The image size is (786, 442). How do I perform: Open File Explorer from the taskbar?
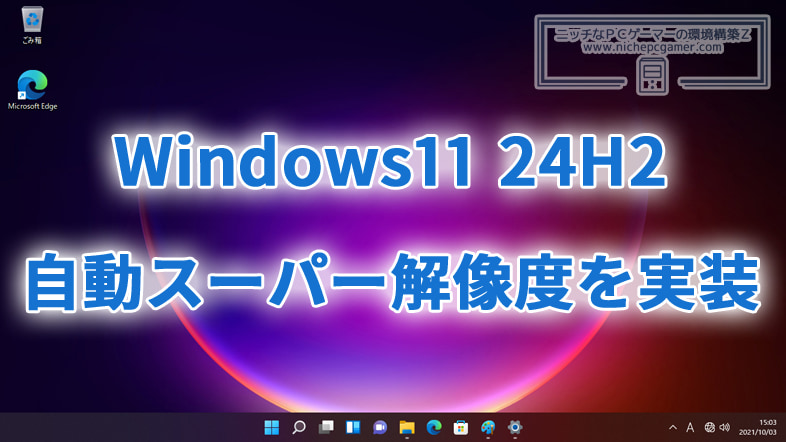[x=407, y=427]
